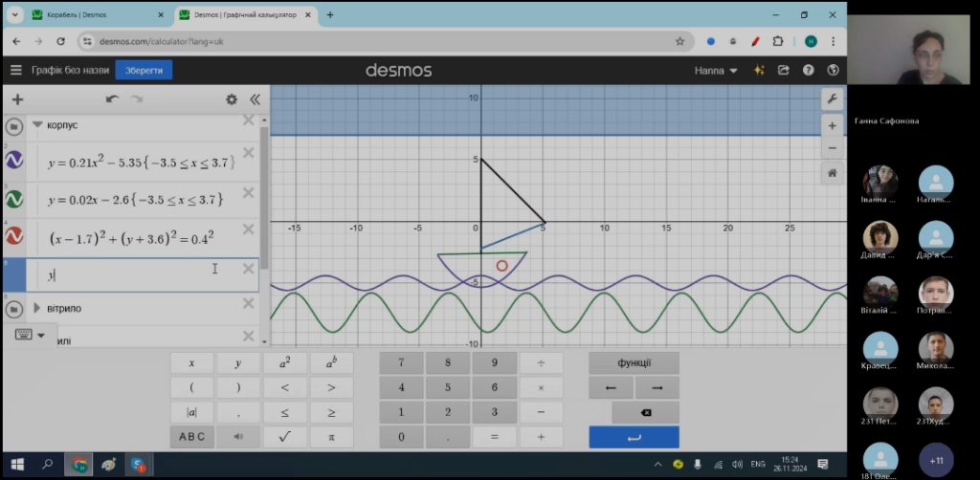Open the функції functions menu
The image size is (980, 480).
634,363
